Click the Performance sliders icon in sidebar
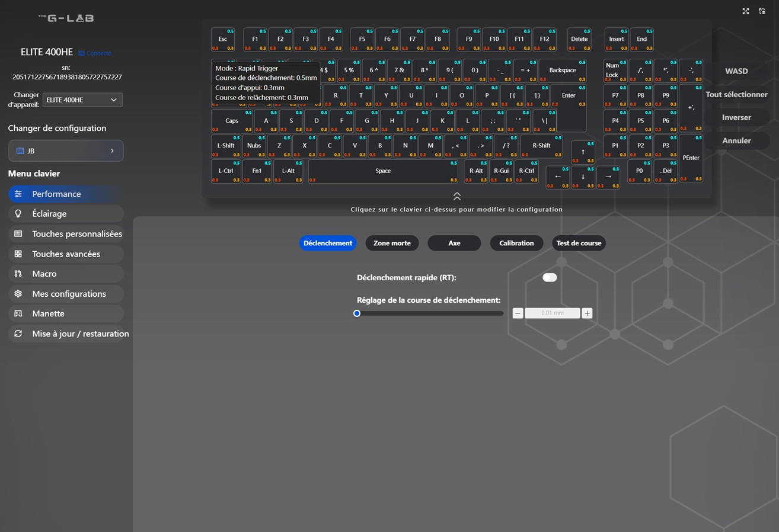The image size is (779, 532). 18,194
